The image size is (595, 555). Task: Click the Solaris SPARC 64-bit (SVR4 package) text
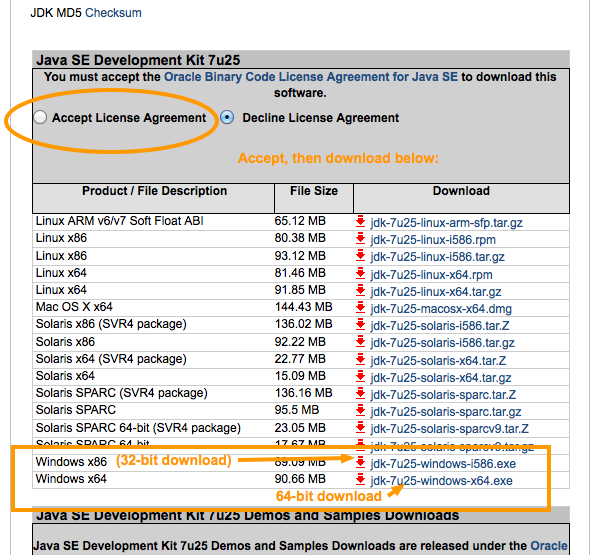pos(138,428)
